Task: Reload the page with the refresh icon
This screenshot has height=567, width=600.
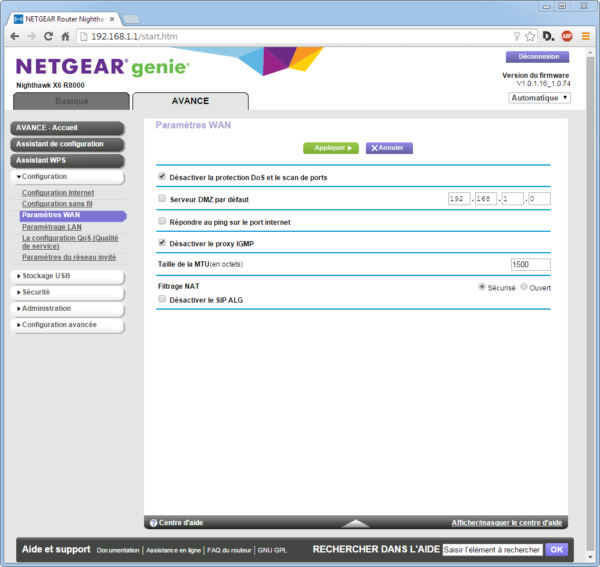Action: [x=47, y=36]
